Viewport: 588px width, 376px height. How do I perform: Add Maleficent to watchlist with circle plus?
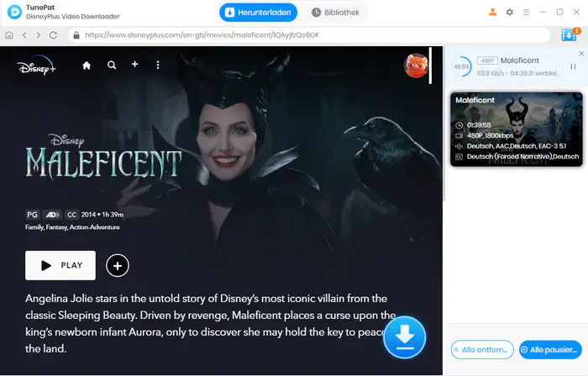tap(118, 265)
